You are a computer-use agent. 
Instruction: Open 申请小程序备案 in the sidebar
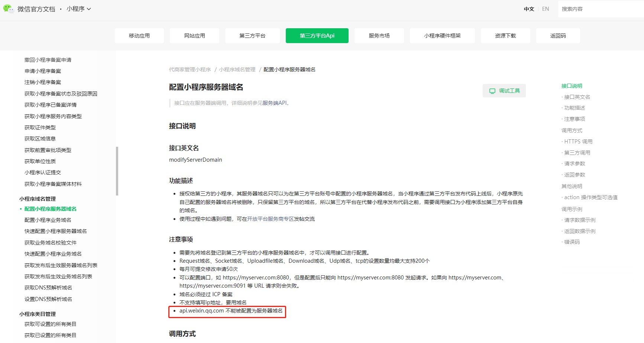point(43,71)
